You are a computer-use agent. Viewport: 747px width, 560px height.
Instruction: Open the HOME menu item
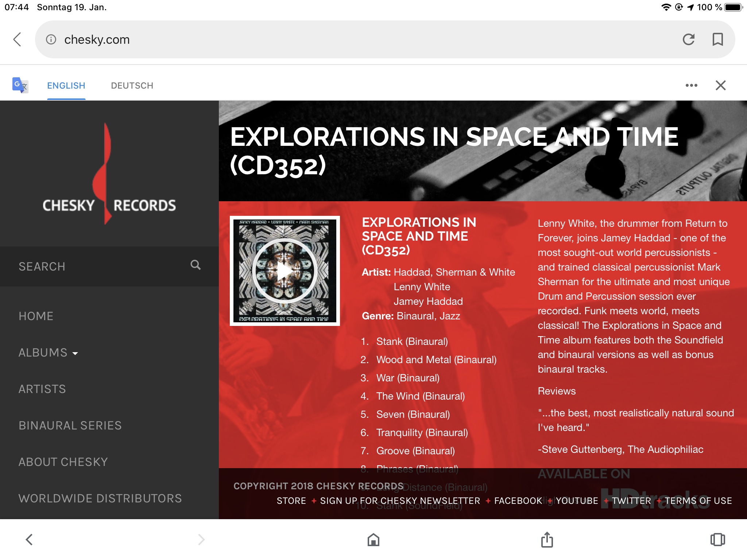pos(36,316)
